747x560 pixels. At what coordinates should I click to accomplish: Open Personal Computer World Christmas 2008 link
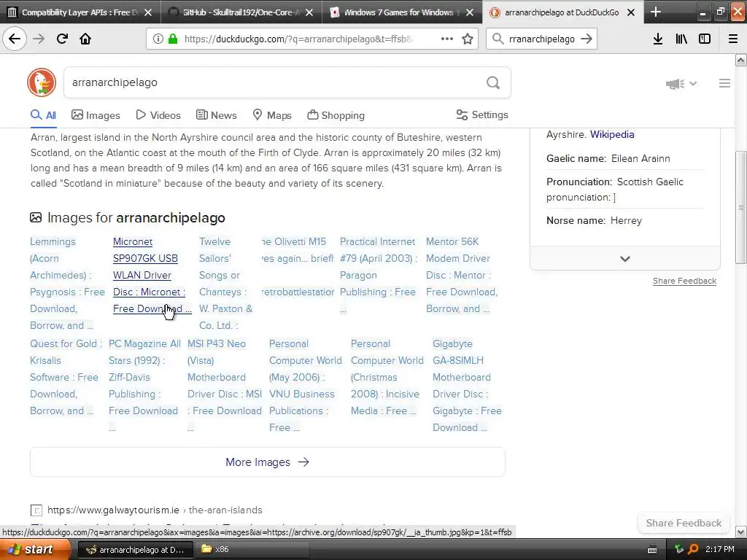(387, 377)
